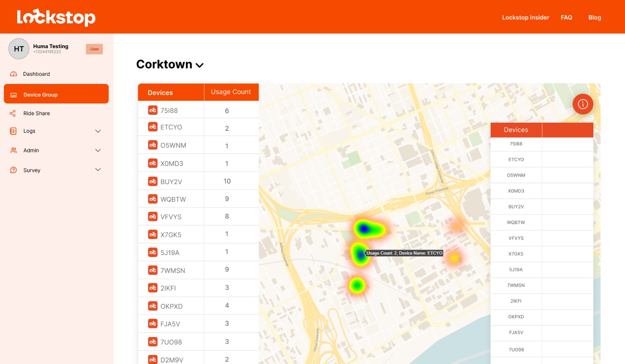Select O5WNM in the devices table

[x=173, y=145]
